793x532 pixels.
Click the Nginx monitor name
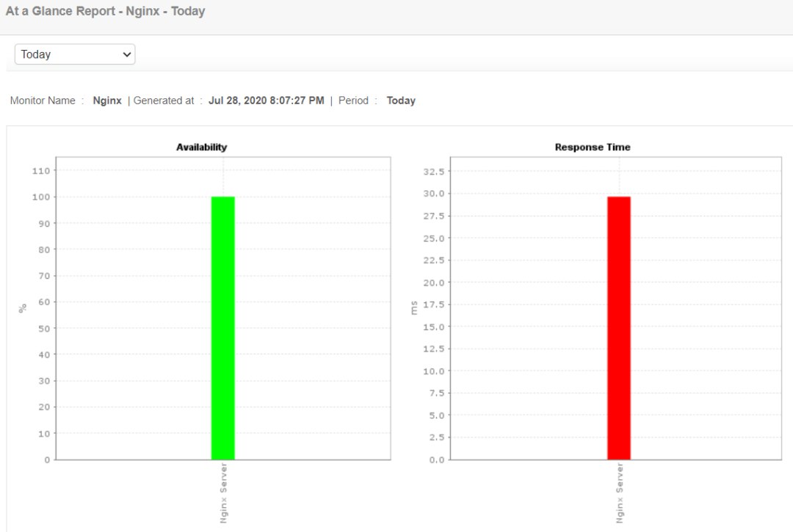(107, 101)
